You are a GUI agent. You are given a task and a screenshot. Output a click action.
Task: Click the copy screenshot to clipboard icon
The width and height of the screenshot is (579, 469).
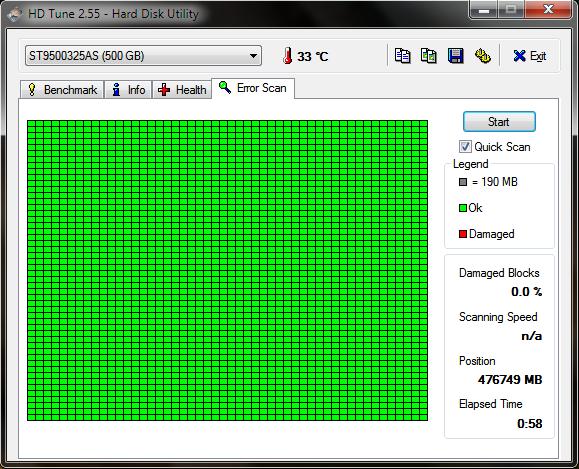point(429,56)
